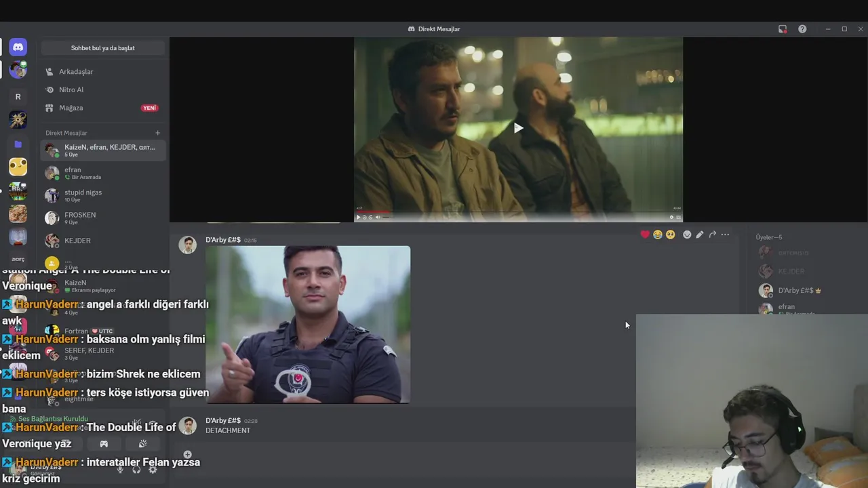Open the help question mark icon
This screenshot has height=488, width=868.
(802, 29)
